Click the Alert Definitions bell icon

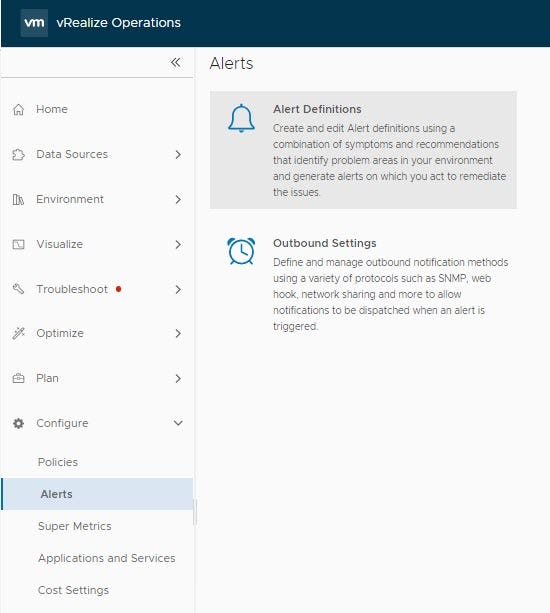click(241, 118)
